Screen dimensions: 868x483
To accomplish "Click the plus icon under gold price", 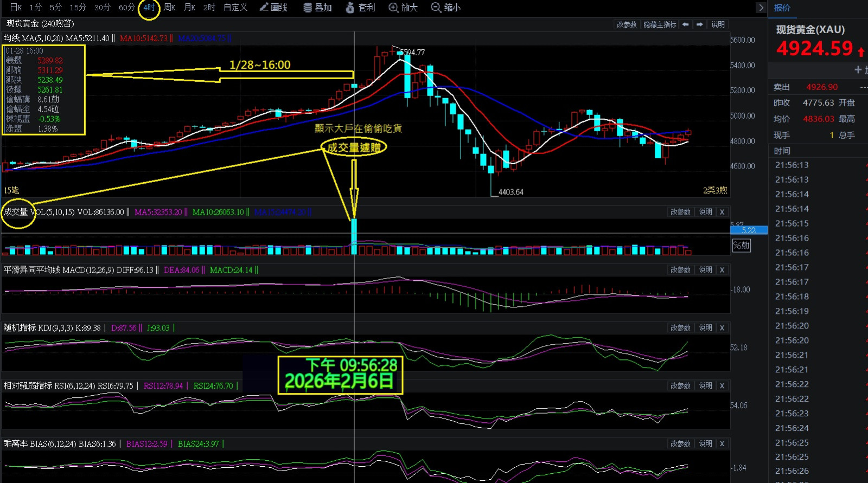I will pos(858,69).
